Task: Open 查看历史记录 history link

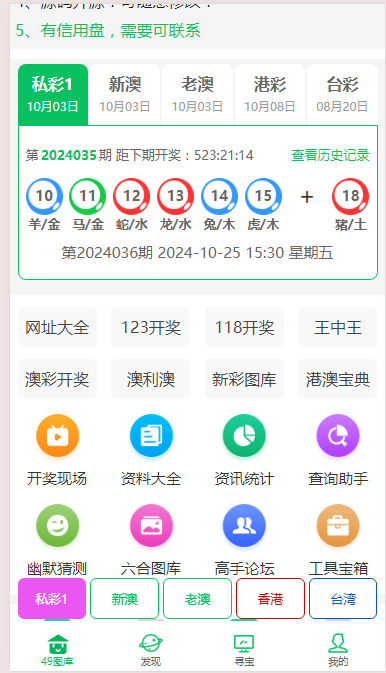Action: coord(330,155)
